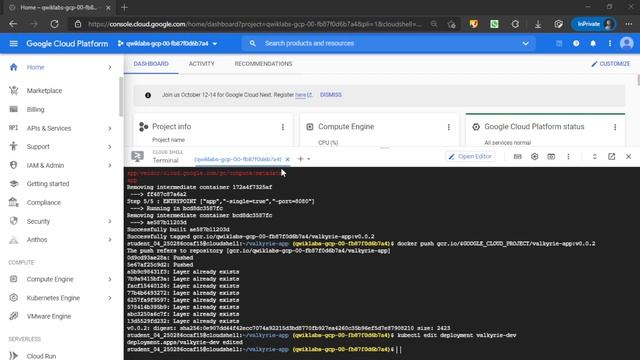Screen dimensions: 640x360
Task: Click the browser address bar
Action: 255,24
